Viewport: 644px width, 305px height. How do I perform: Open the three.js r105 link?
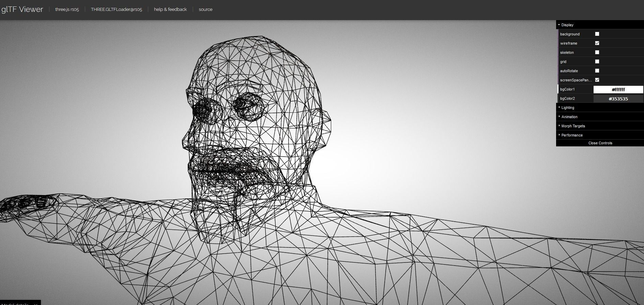coord(67,10)
